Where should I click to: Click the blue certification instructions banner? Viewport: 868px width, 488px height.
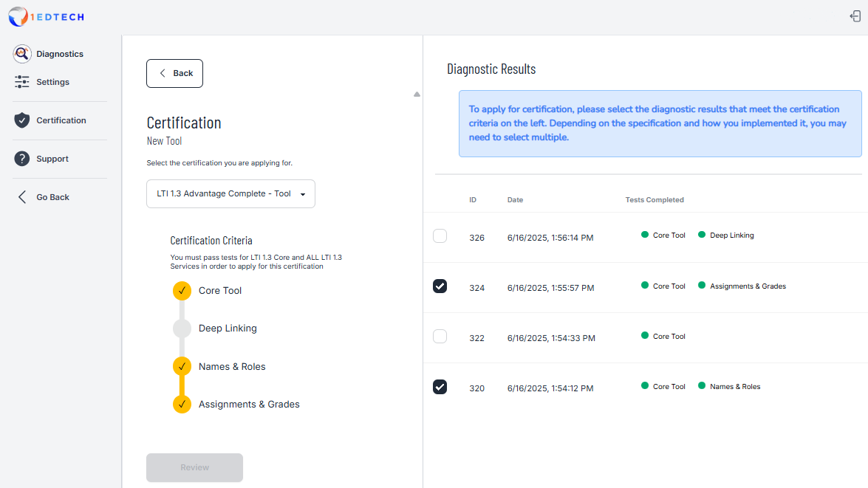tap(659, 123)
